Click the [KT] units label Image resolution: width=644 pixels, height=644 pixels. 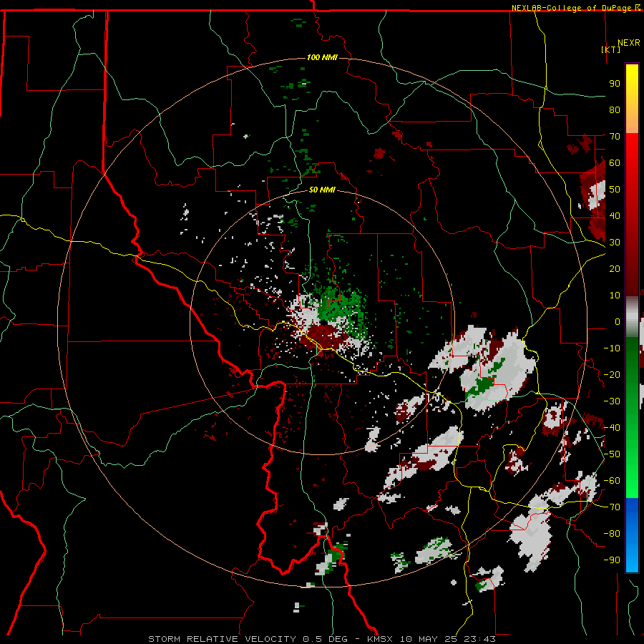[611, 49]
